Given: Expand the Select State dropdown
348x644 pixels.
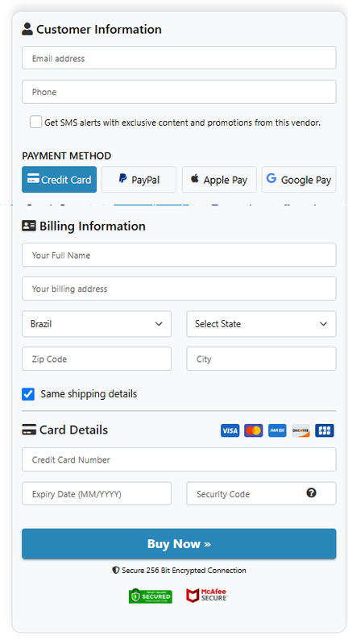Looking at the screenshot, I should (262, 324).
